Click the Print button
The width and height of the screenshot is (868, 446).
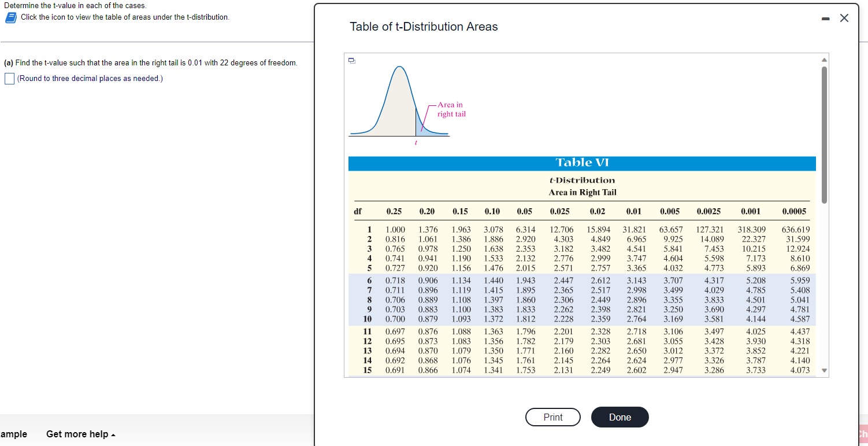552,417
